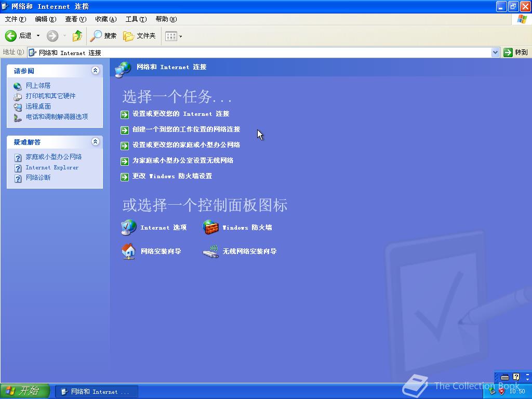Click the taskbar clock showing 10:50

[x=517, y=392]
